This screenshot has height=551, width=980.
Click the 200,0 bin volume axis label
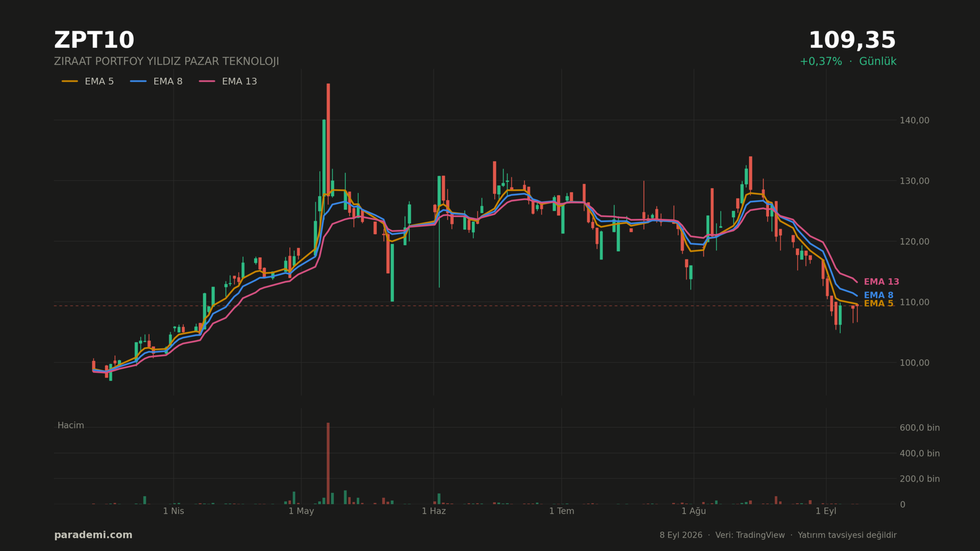point(919,479)
